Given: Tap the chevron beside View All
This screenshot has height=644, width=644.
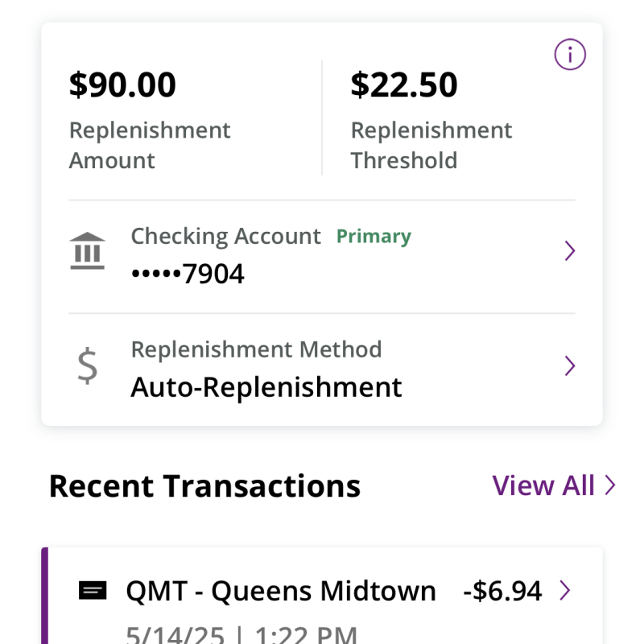Looking at the screenshot, I should [x=610, y=485].
